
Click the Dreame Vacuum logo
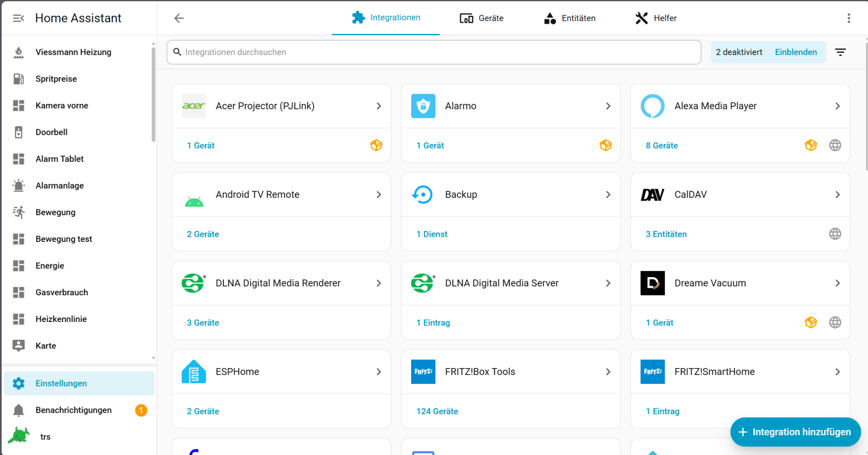point(652,283)
